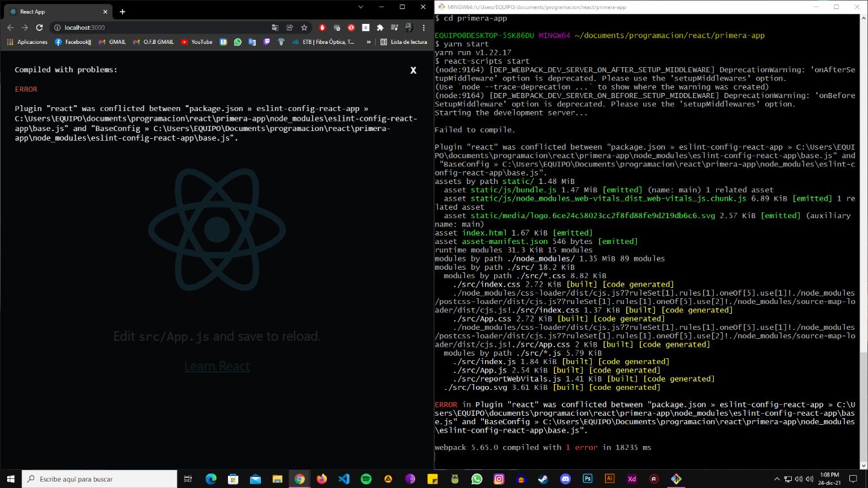Image resolution: width=868 pixels, height=488 pixels.
Task: Open Visual Studio Code from taskbar
Action: (x=344, y=479)
